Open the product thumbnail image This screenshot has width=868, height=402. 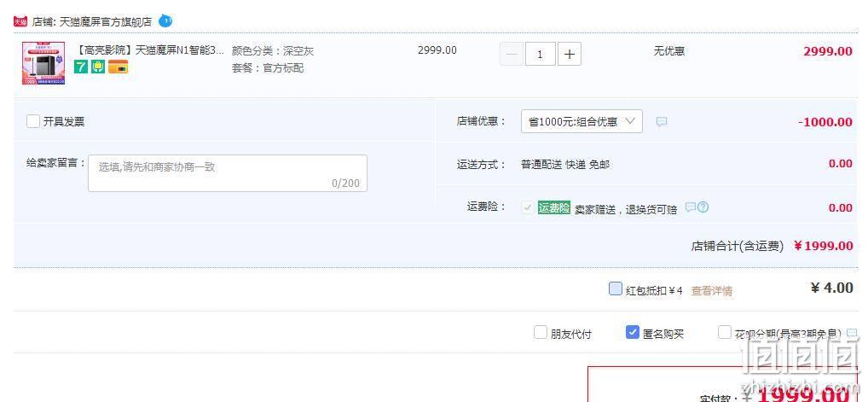point(43,63)
